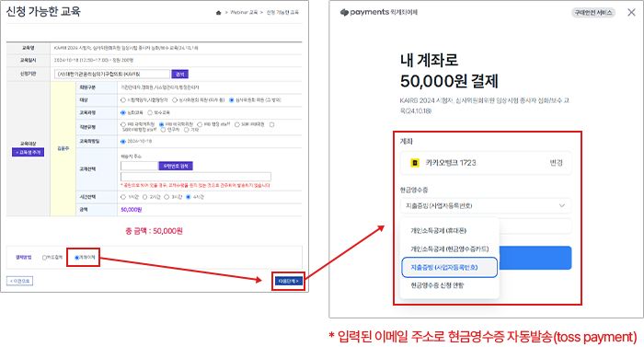Click the Kakao Bank logo icon
This screenshot has height=347, width=644.
415,163
